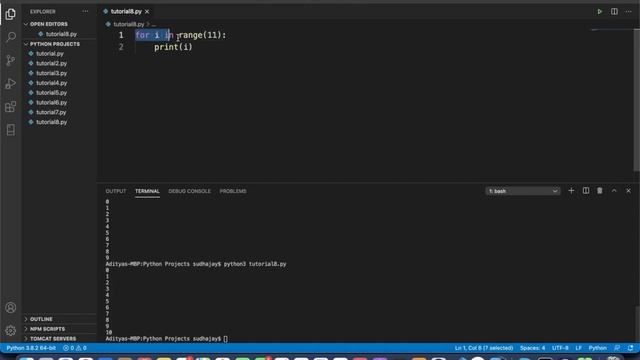Click line number 2 in the gutter
The image size is (640, 360).
121,47
